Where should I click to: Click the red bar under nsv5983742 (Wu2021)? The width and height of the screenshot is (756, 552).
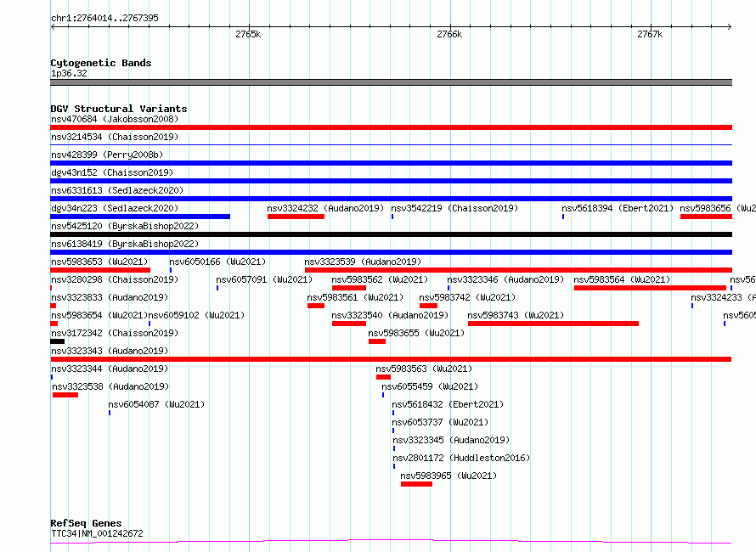[429, 306]
